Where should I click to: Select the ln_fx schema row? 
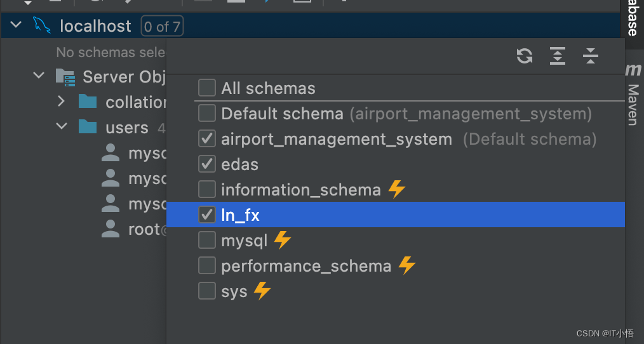coord(396,215)
